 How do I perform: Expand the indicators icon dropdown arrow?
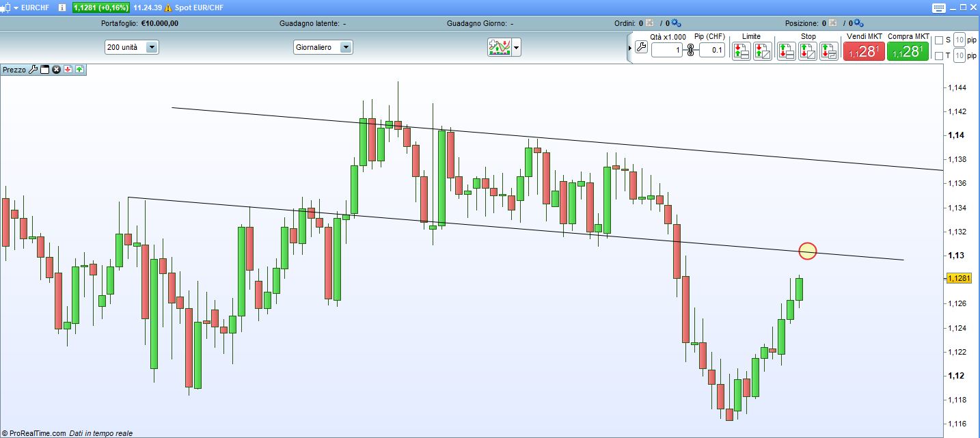pyautogui.click(x=517, y=48)
